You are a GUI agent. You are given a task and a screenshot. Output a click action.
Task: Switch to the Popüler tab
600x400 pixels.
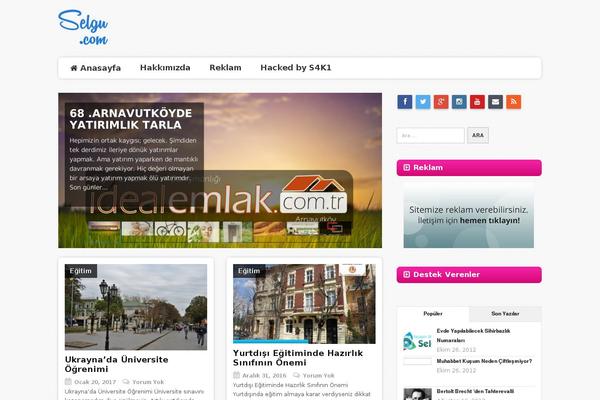click(433, 314)
